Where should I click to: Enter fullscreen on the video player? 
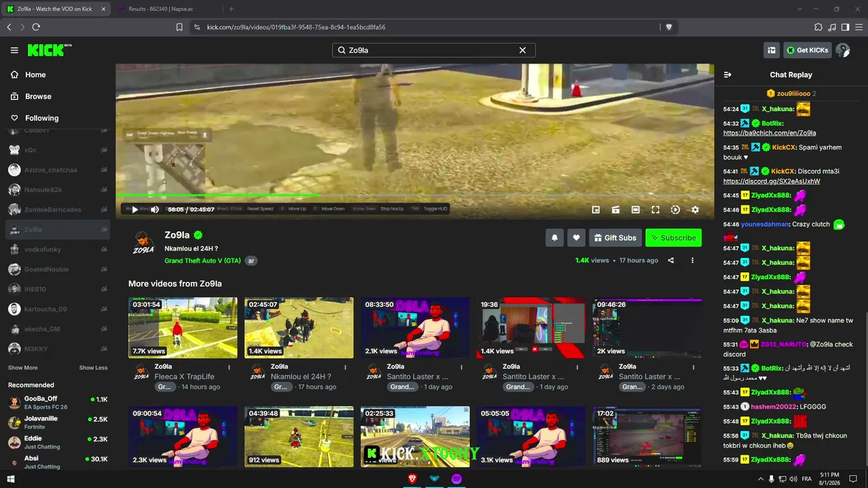pyautogui.click(x=656, y=210)
